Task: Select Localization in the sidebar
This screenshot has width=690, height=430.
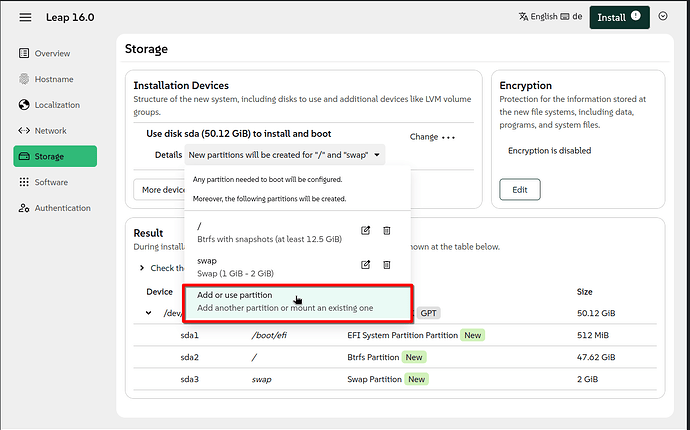Action: point(57,105)
